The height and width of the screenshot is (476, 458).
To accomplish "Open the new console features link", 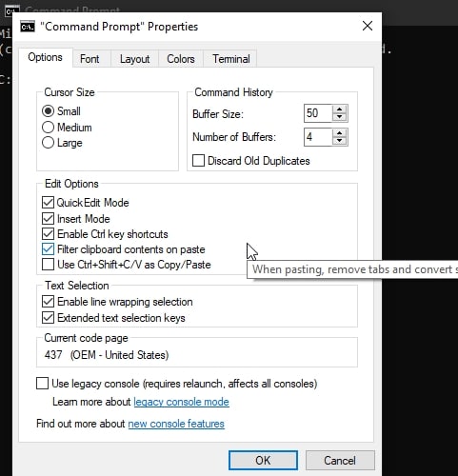I will [x=176, y=424].
